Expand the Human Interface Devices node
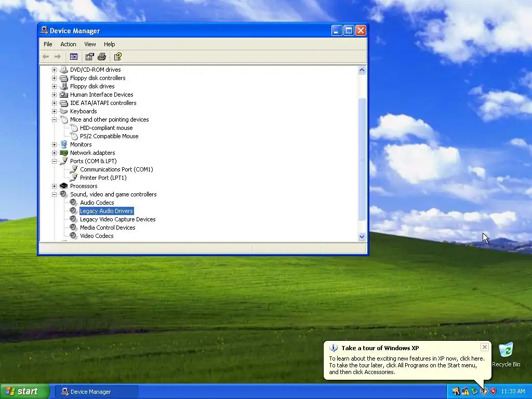Viewport: 532px width, 399px height. click(x=54, y=95)
